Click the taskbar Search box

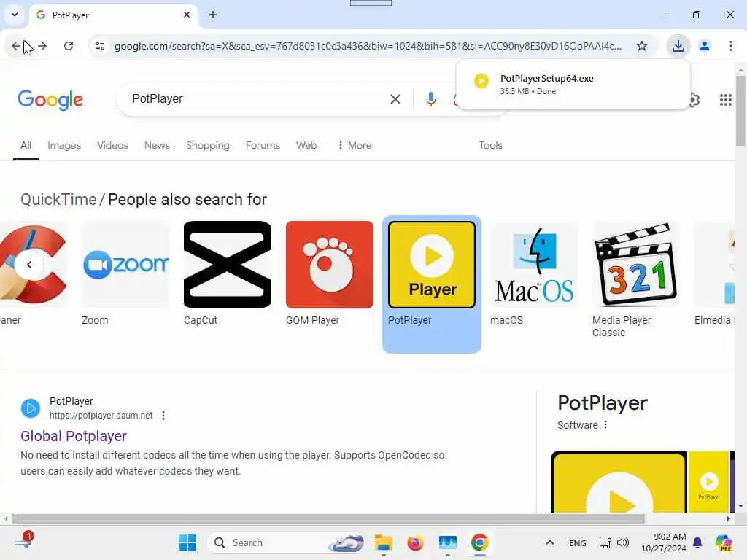coord(286,542)
